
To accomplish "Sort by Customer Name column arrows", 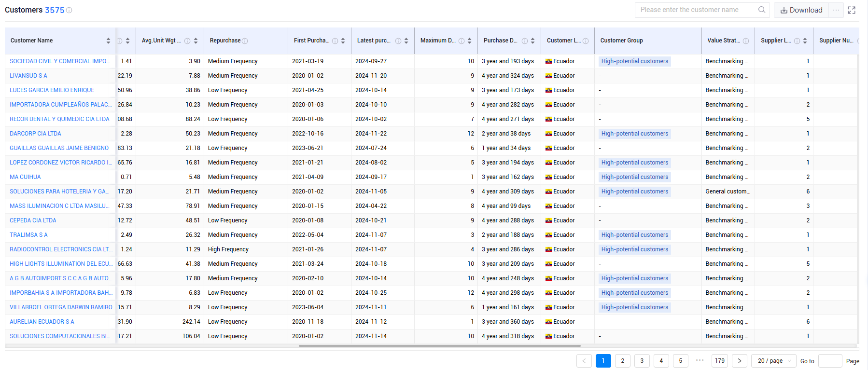I will click(x=108, y=41).
